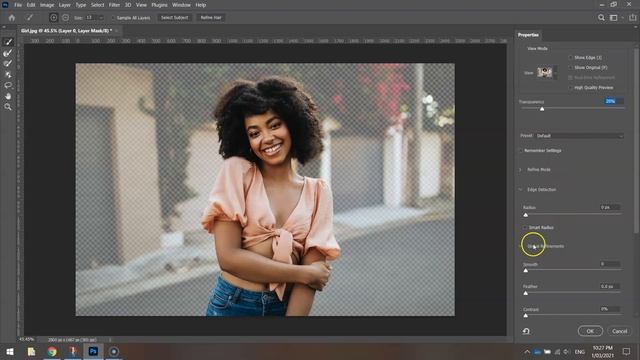The width and height of the screenshot is (640, 360).
Task: Enable High Quality Preview checkbox
Action: point(570,87)
